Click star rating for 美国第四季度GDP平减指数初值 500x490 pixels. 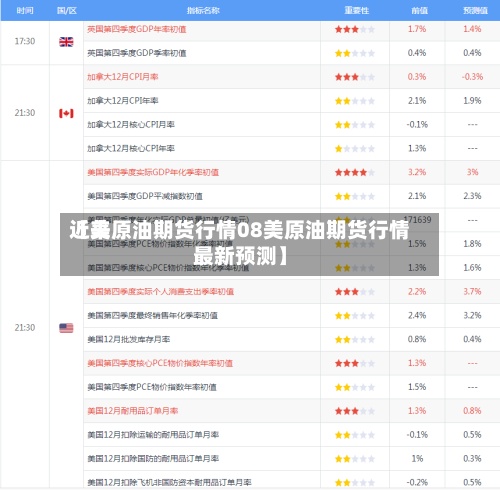pos(355,196)
